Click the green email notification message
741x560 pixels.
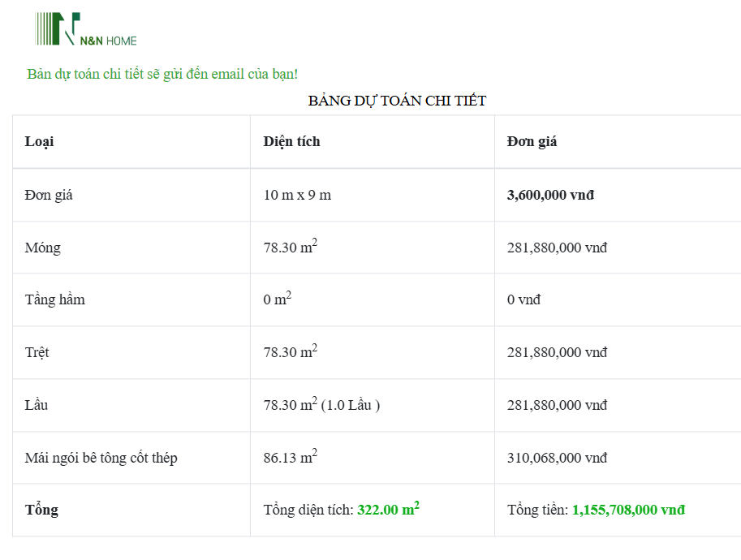(162, 74)
